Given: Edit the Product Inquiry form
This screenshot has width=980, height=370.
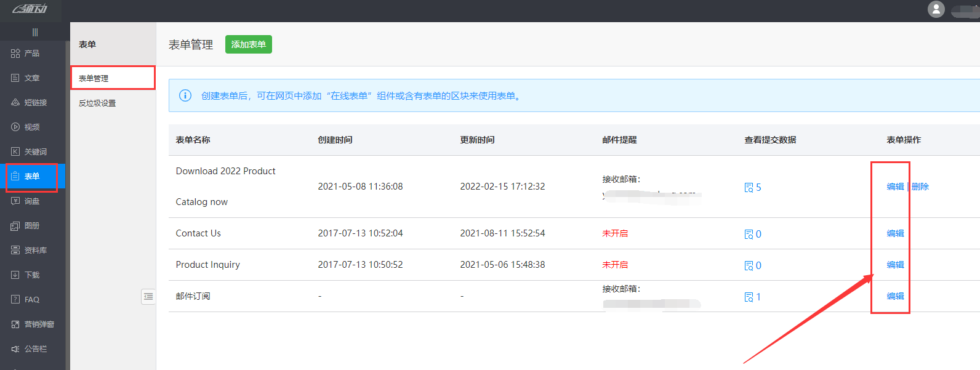Looking at the screenshot, I should click(x=895, y=265).
